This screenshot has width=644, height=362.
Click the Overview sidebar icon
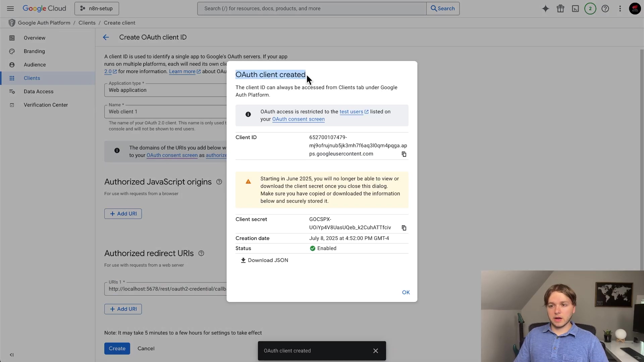tap(12, 38)
